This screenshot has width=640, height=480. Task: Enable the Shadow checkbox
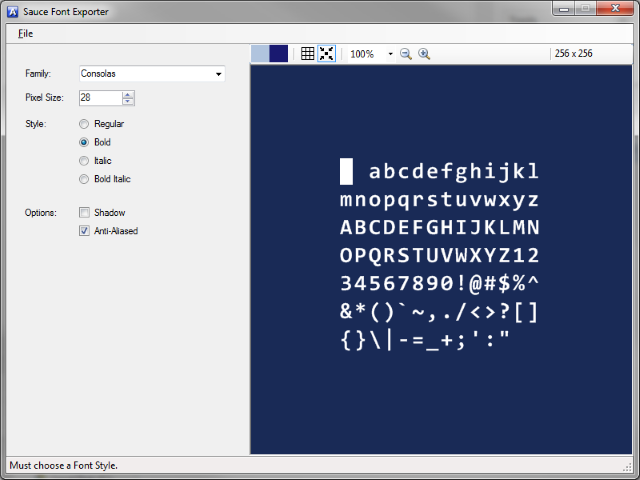tap(84, 212)
